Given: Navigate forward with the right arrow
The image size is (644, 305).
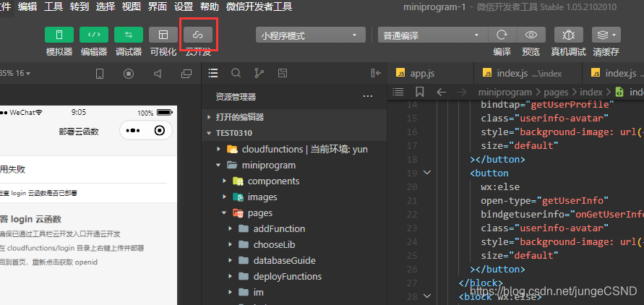Looking at the screenshot, I should tap(462, 92).
